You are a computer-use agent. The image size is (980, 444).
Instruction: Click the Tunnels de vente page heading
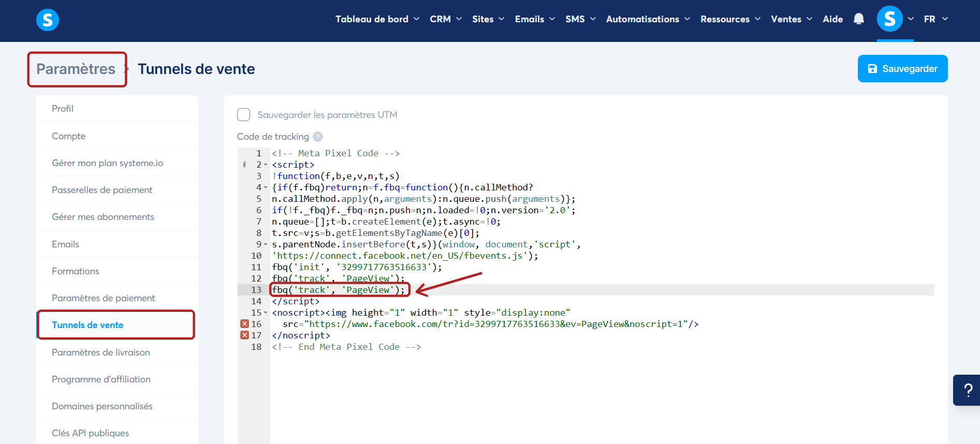[196, 69]
